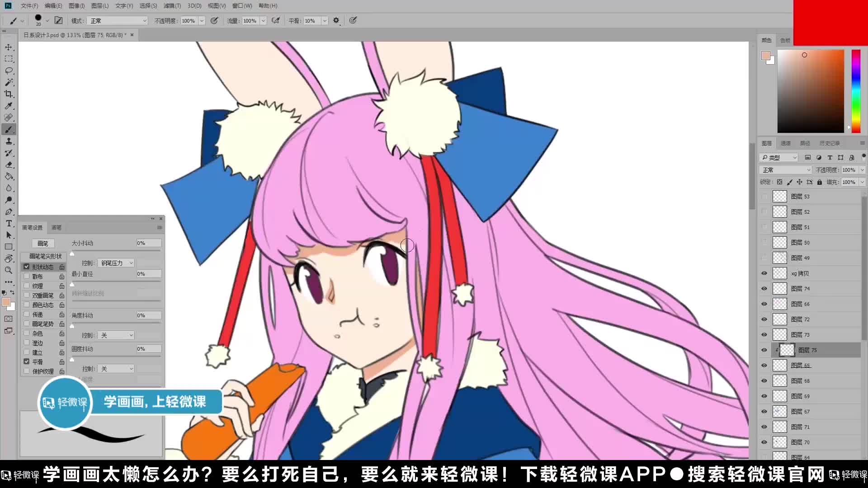
Task: Open the 滤镜(T) menu
Action: pos(172,6)
